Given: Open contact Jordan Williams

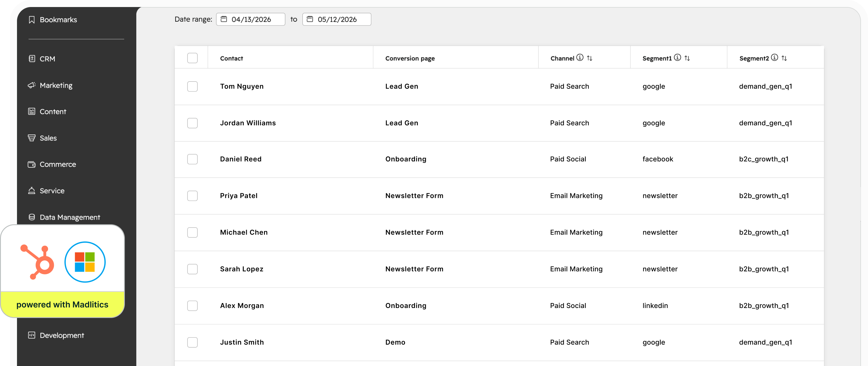Looking at the screenshot, I should (248, 123).
